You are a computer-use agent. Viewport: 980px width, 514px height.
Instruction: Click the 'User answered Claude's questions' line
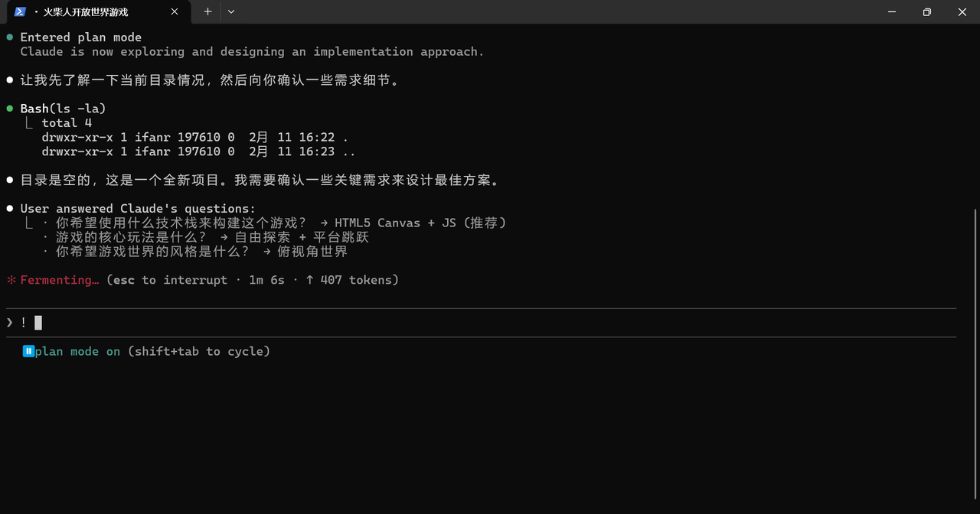pyautogui.click(x=138, y=209)
